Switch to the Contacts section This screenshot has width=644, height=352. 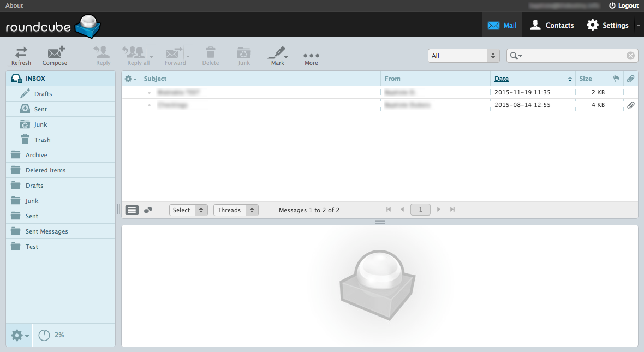coord(551,25)
